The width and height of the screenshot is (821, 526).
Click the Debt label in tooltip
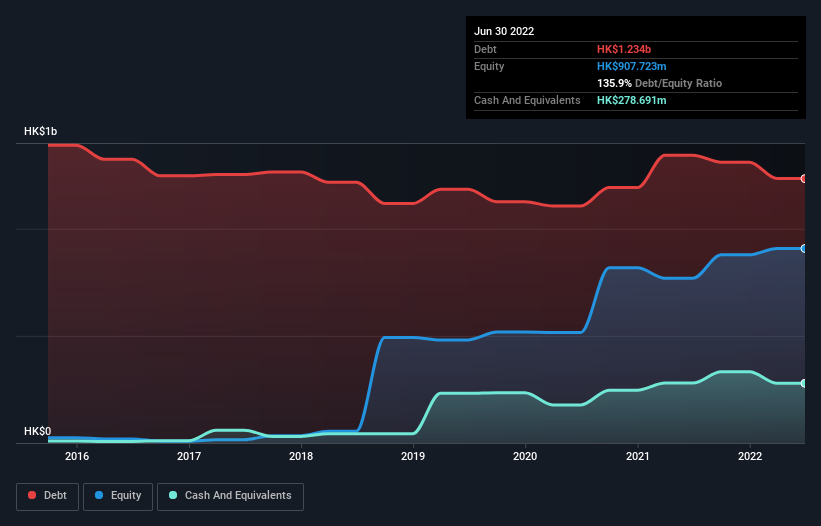(485, 49)
